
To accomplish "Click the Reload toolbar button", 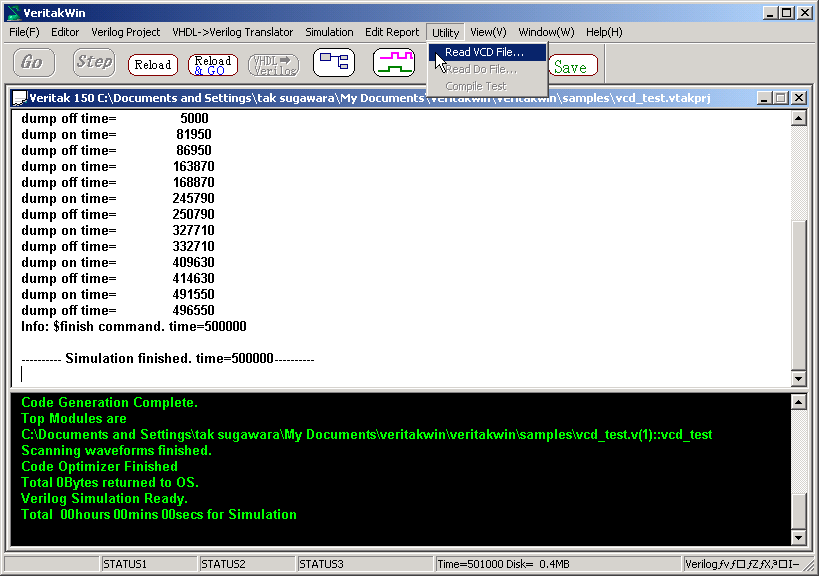I will point(153,65).
